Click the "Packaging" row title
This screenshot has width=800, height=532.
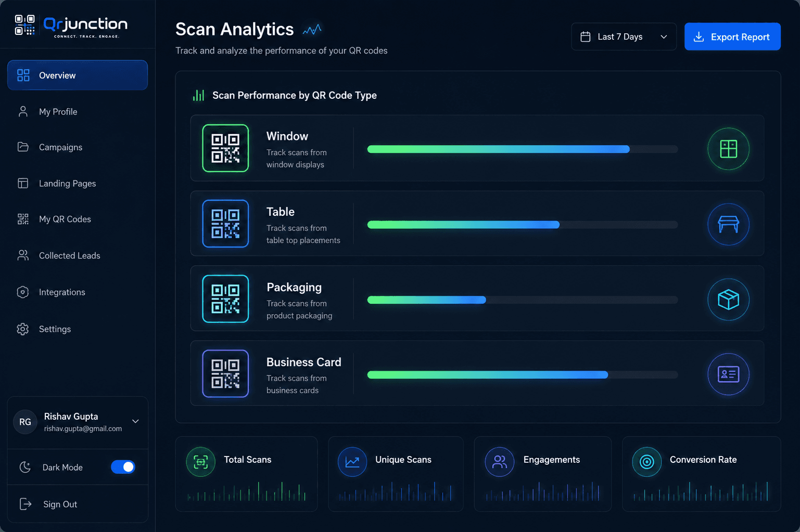294,288
